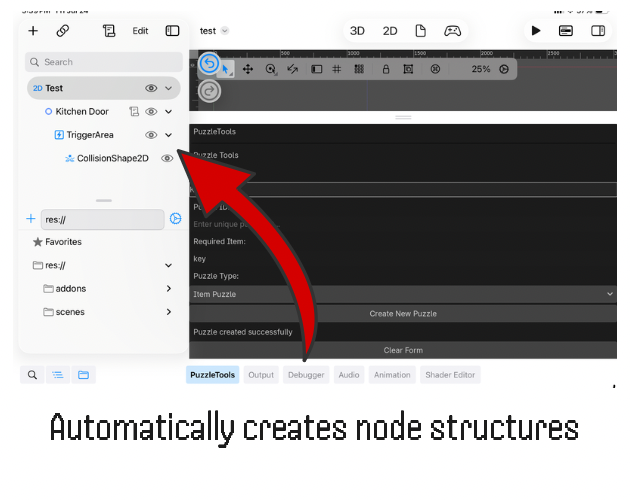The image size is (630, 500).
Task: Click the link/instance scene icon
Action: click(x=63, y=31)
